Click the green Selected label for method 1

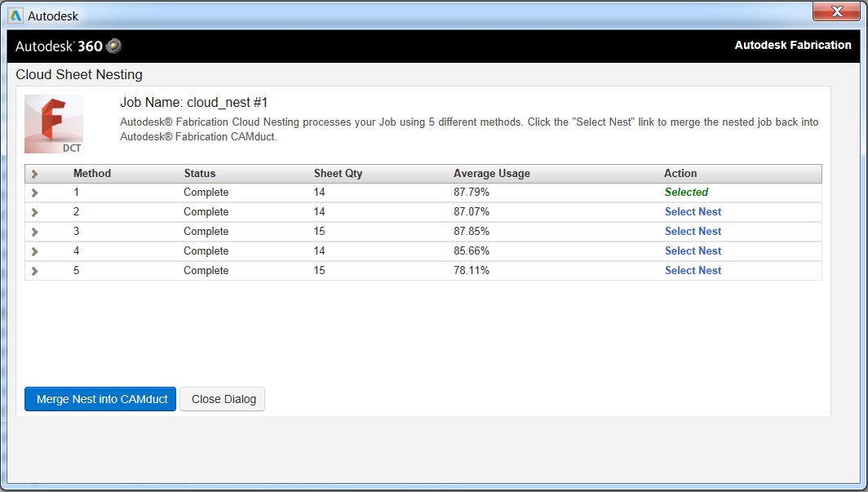click(686, 192)
